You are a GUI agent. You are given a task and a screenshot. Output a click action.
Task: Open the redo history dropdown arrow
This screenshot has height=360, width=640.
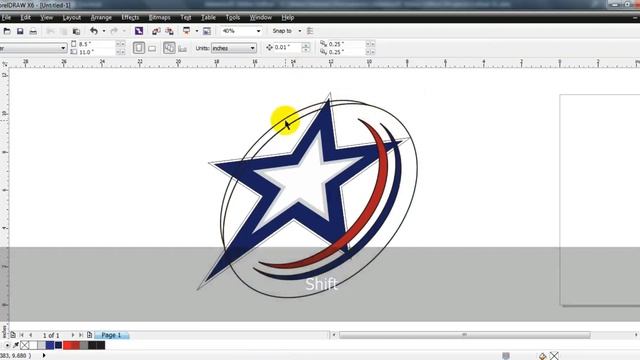click(x=124, y=31)
